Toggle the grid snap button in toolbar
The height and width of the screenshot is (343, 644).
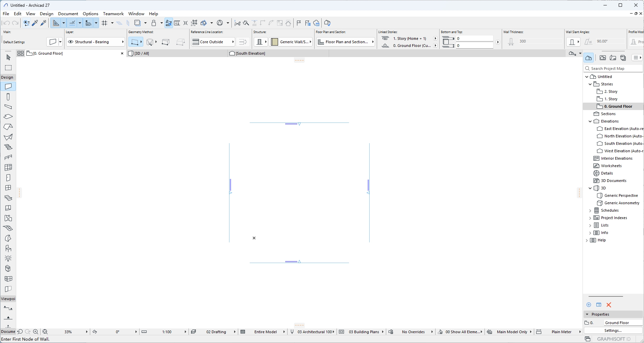pos(104,23)
